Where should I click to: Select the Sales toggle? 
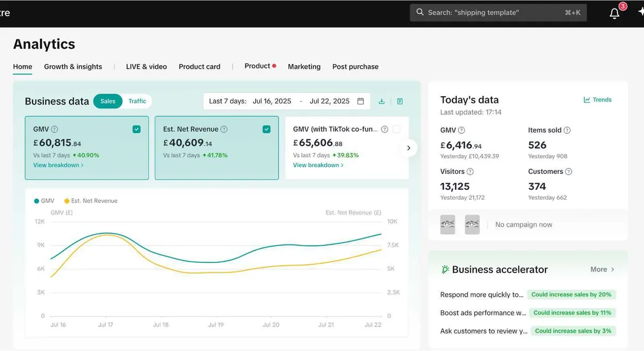[x=108, y=101]
